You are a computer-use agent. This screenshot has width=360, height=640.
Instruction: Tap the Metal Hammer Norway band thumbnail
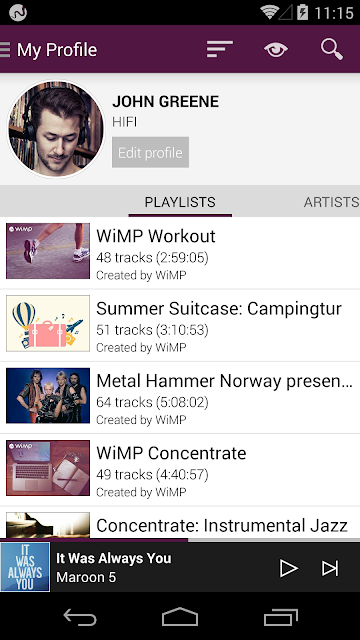[48, 396]
